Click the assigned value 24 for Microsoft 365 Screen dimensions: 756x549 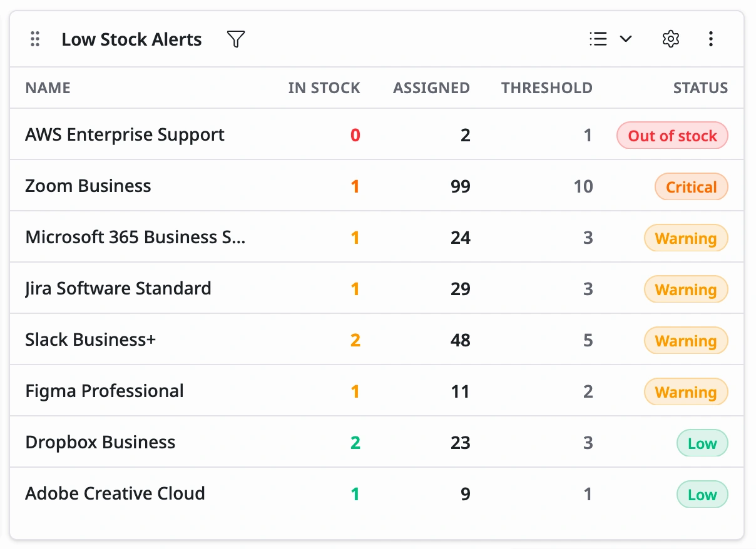click(461, 238)
